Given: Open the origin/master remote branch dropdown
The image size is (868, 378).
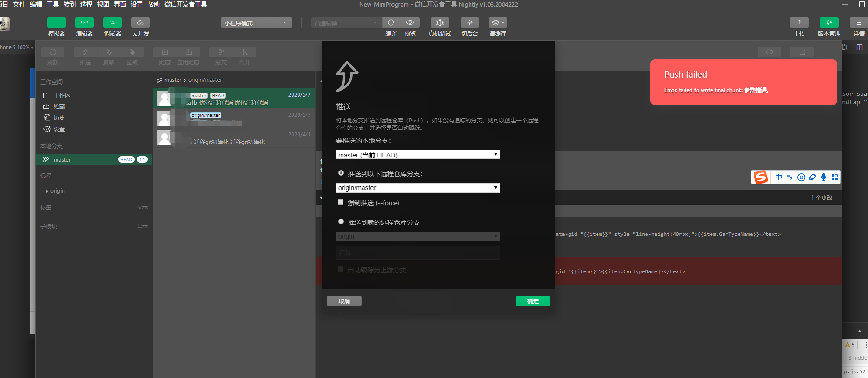Looking at the screenshot, I should tap(418, 188).
